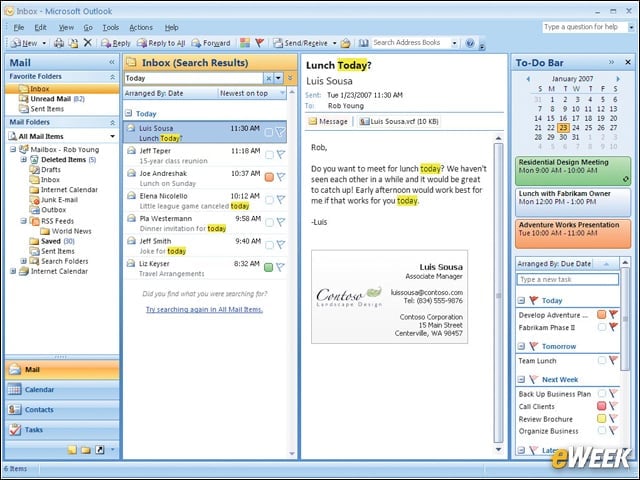The image size is (640, 480).
Task: Click the Follow Up flag toolbar icon
Action: click(x=260, y=42)
